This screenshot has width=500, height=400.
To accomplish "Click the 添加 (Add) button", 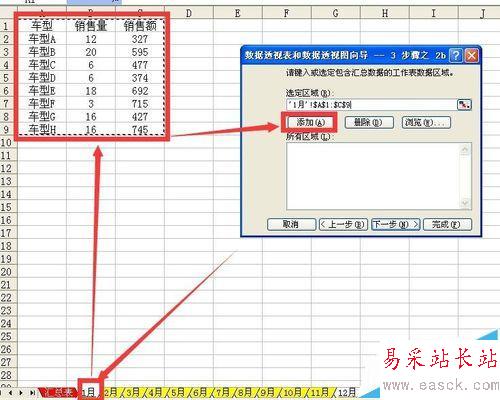I will [x=311, y=122].
